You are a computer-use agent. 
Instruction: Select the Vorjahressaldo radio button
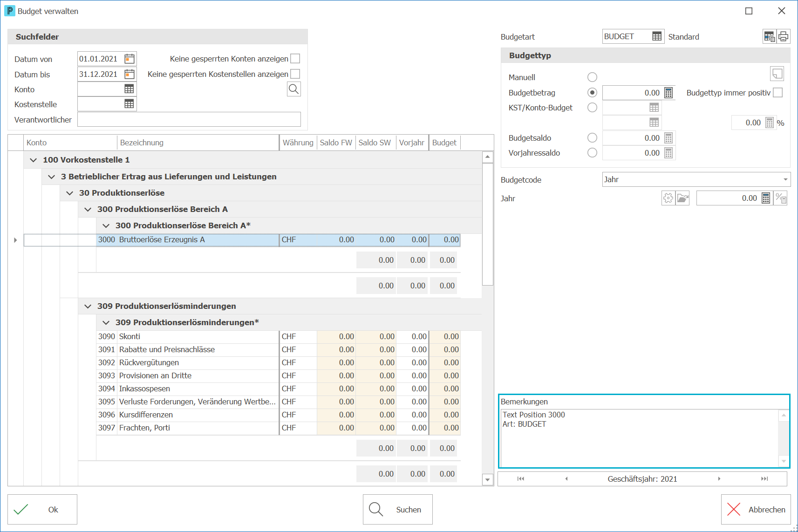(x=592, y=153)
